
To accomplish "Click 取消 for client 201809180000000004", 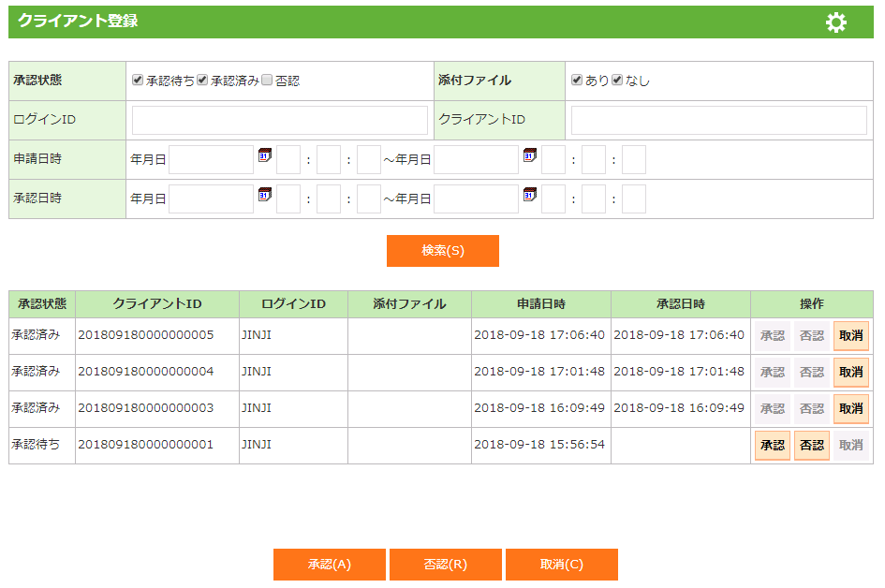I will click(851, 373).
